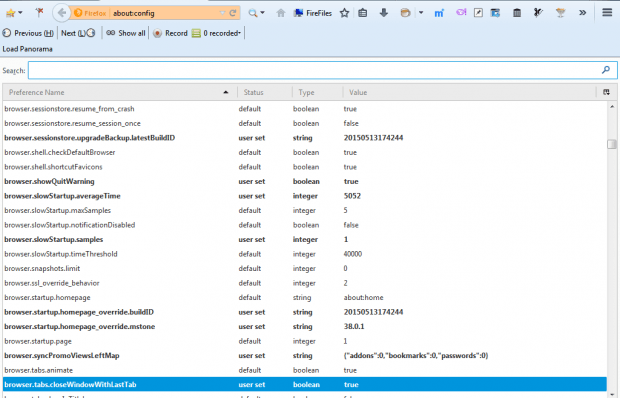The image size is (620, 398).
Task: Select browser.syncPromoViewsLeftMap row
Action: (x=305, y=356)
